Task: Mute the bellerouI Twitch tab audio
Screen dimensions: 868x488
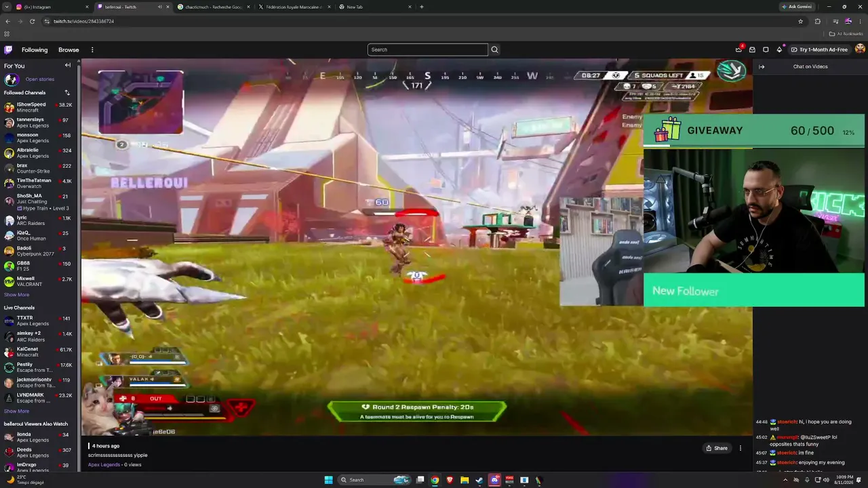Action: pyautogui.click(x=159, y=7)
